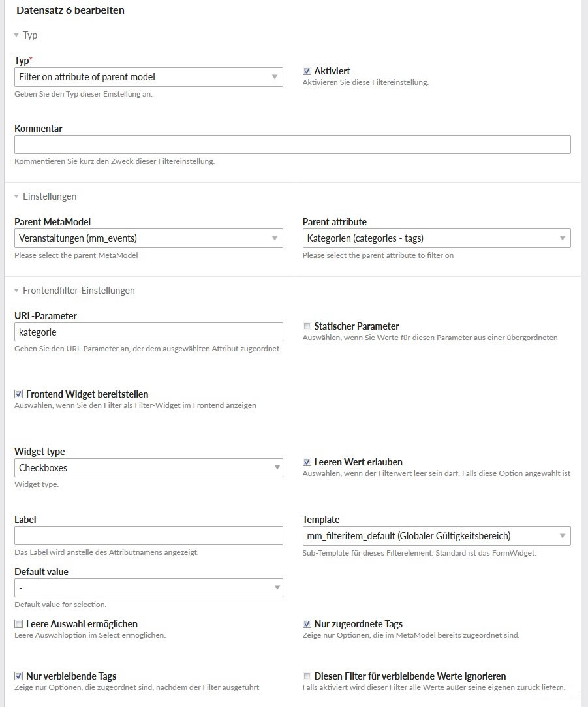
Task: Open the Widget type dropdown
Action: pos(148,467)
